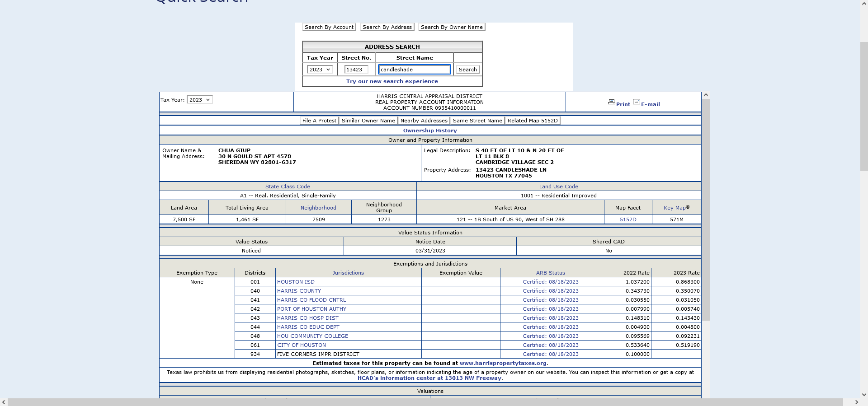Open PORT OF HOUSTON AUTHY link
Screen dimensions: 868x406
311,309
